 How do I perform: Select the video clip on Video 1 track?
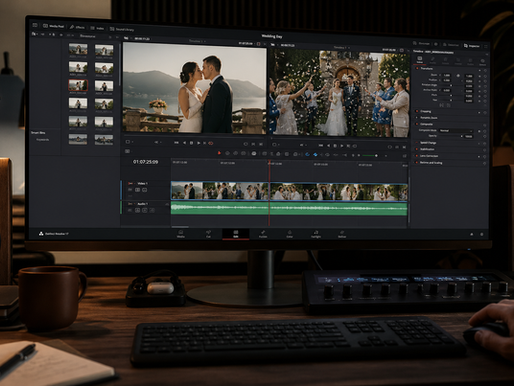[289, 192]
